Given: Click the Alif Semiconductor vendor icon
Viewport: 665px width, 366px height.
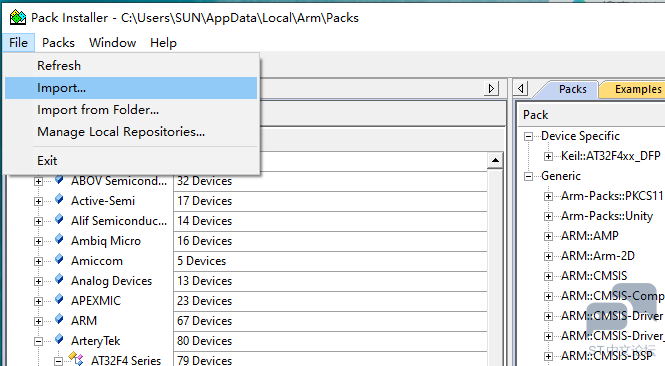Looking at the screenshot, I should coord(59,219).
